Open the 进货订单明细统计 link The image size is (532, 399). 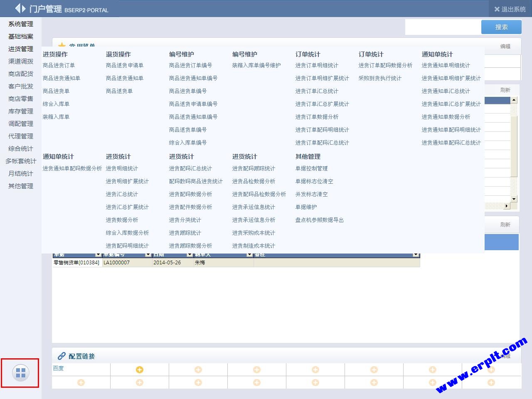pyautogui.click(x=317, y=65)
